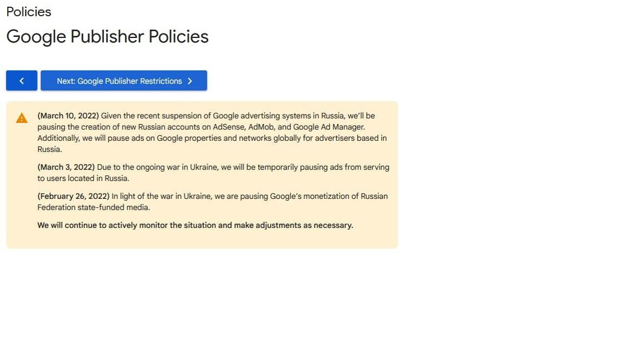Click 'advertisers based in' text
The image size is (644, 362).
[x=351, y=138]
